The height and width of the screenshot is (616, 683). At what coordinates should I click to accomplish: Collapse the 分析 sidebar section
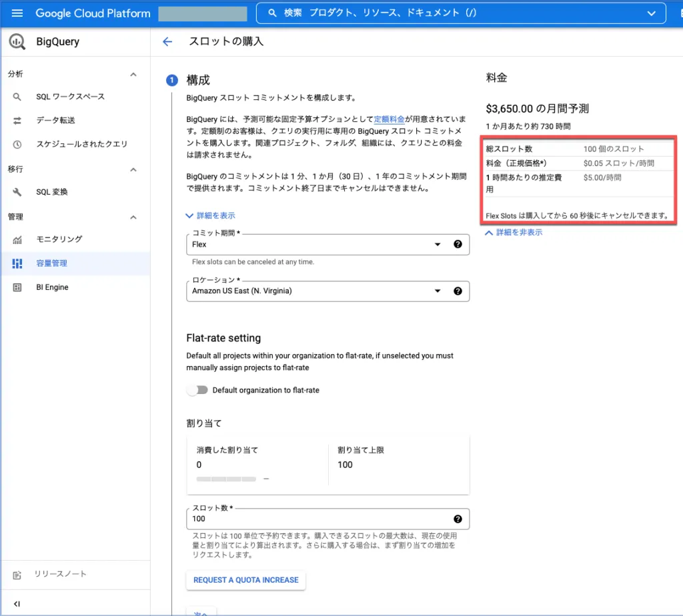pos(133,75)
